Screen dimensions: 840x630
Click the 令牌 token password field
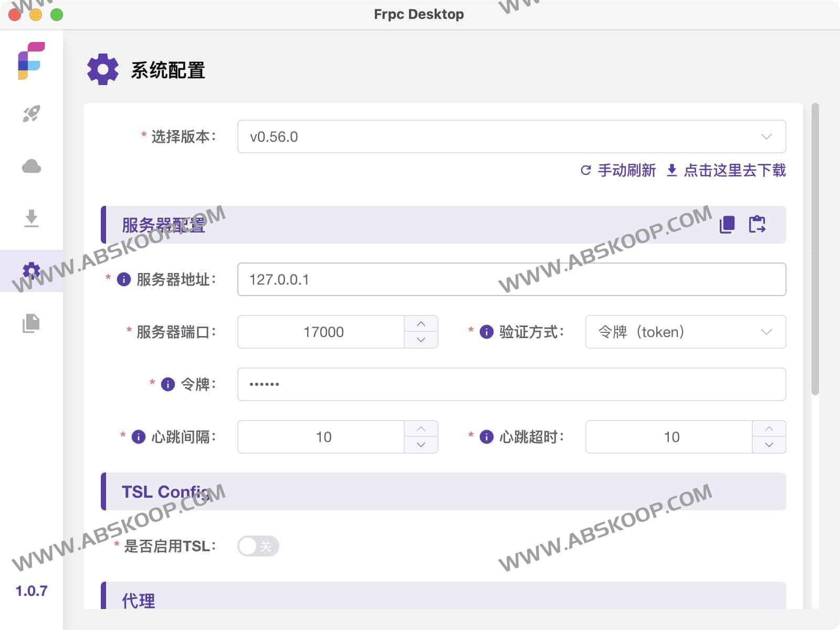(511, 384)
